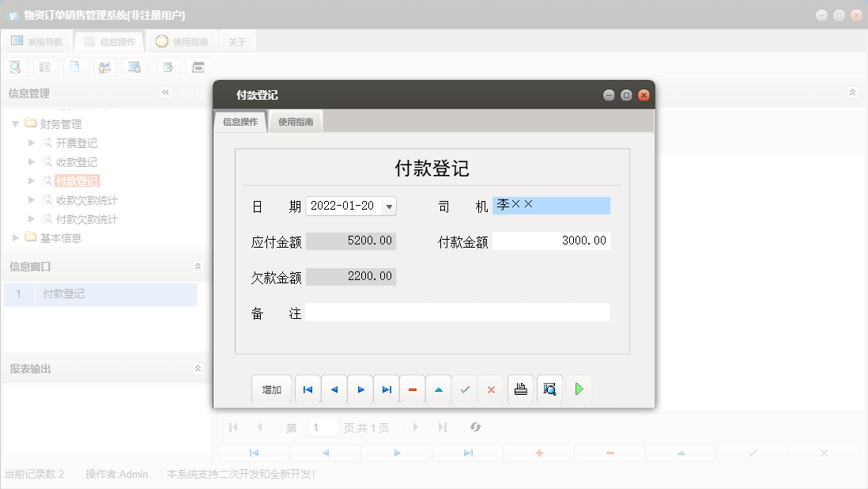The height and width of the screenshot is (489, 868).
Task: Refresh the page listing at bottom
Action: (x=475, y=426)
